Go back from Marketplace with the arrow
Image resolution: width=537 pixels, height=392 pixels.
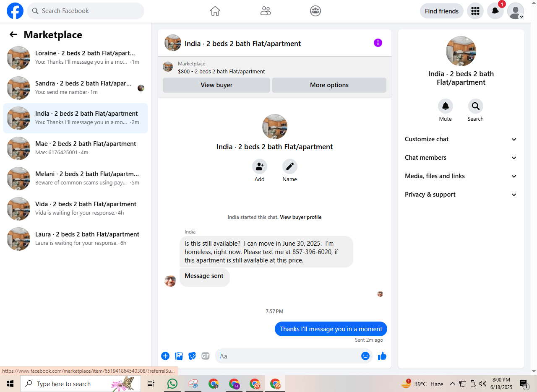pyautogui.click(x=13, y=35)
